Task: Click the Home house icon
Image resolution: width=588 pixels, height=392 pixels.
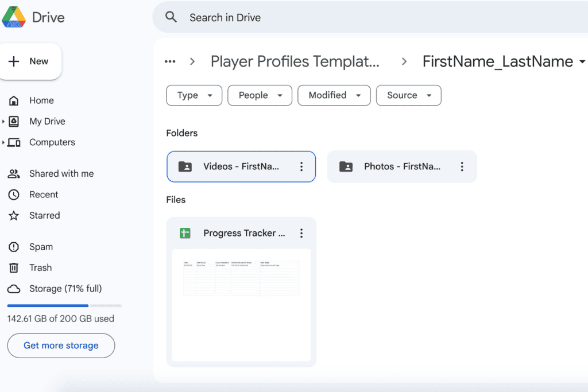Action: point(14,100)
